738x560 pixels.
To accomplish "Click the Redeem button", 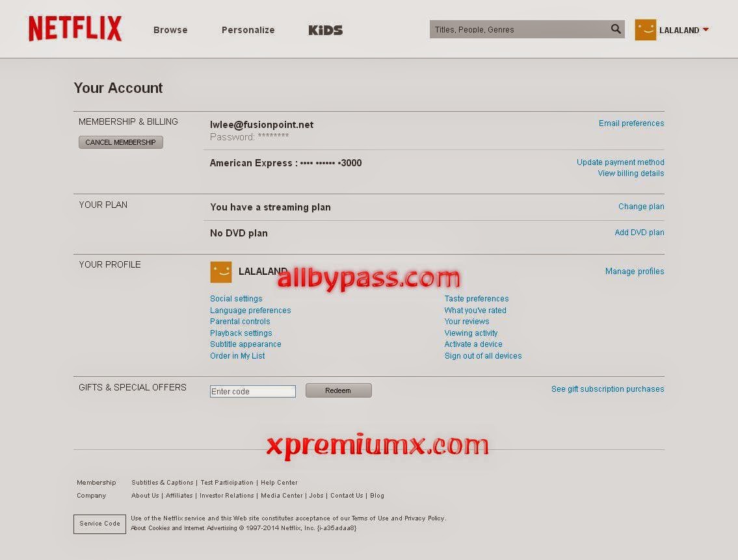I will (338, 390).
